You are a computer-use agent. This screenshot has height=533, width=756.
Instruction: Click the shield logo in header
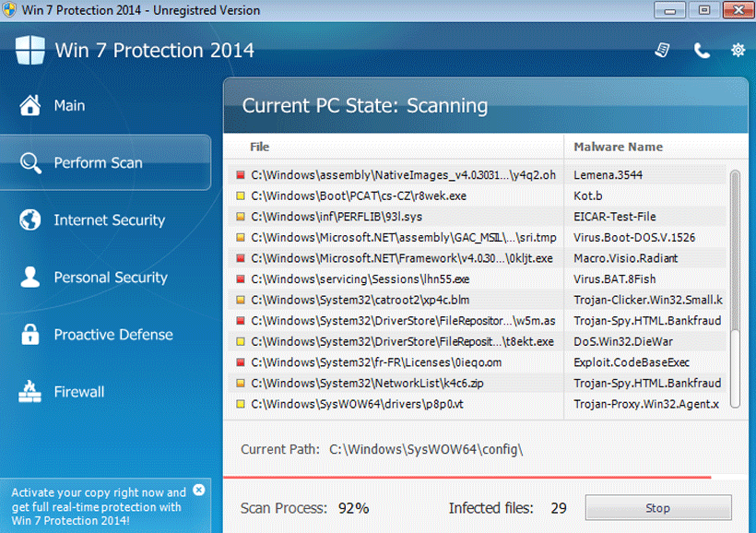(x=30, y=50)
